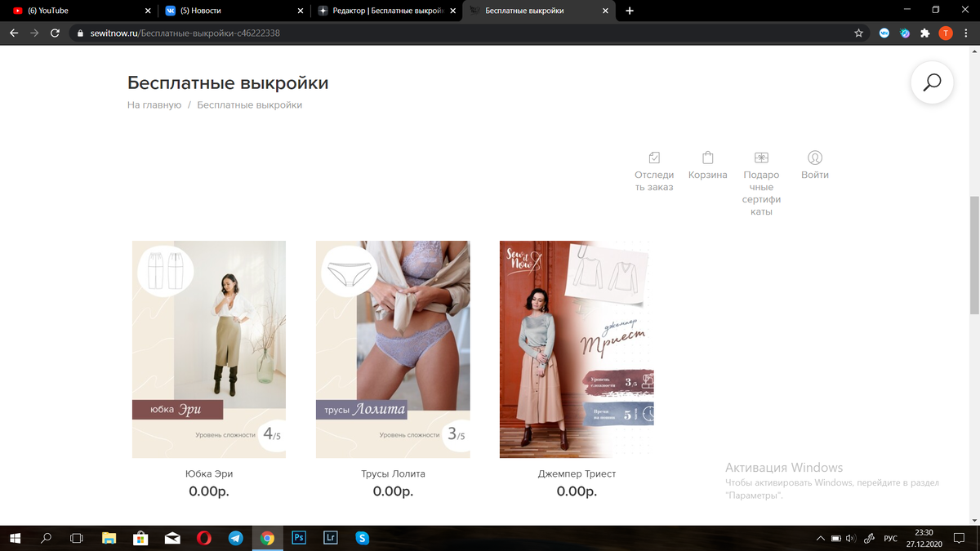Click the Отследить заказ link
The image size is (980, 551).
654,181
